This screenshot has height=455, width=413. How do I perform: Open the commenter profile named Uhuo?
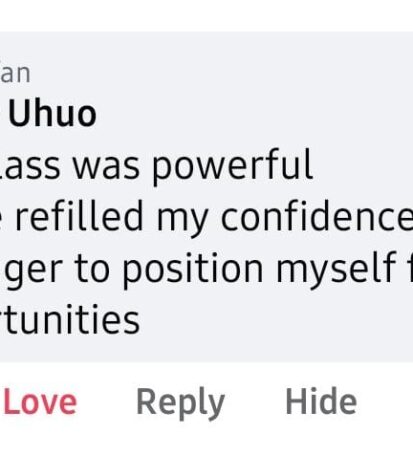coord(52,114)
